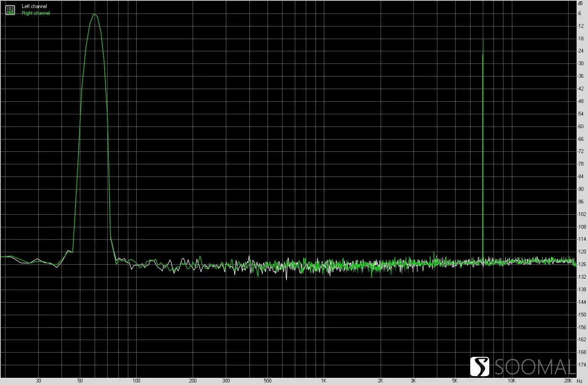Click the "Hz" unit label on the frequency axis
Screen dimensions: 588x385
point(579,381)
